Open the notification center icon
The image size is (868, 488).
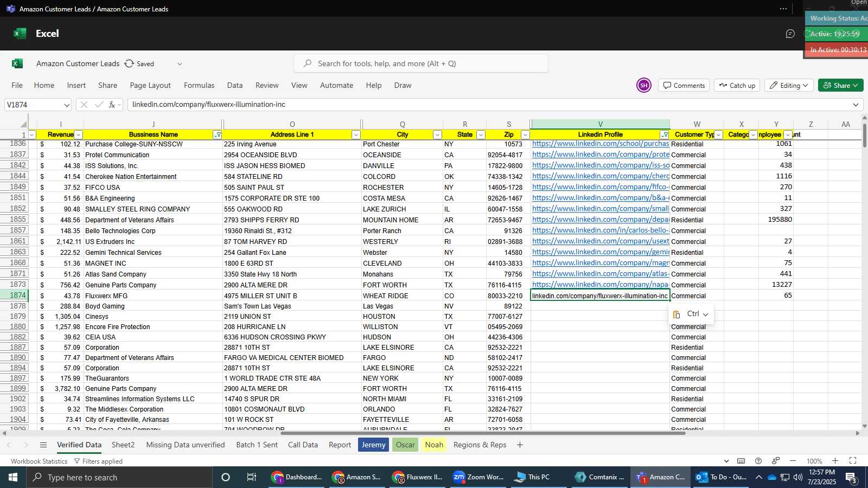[851, 478]
